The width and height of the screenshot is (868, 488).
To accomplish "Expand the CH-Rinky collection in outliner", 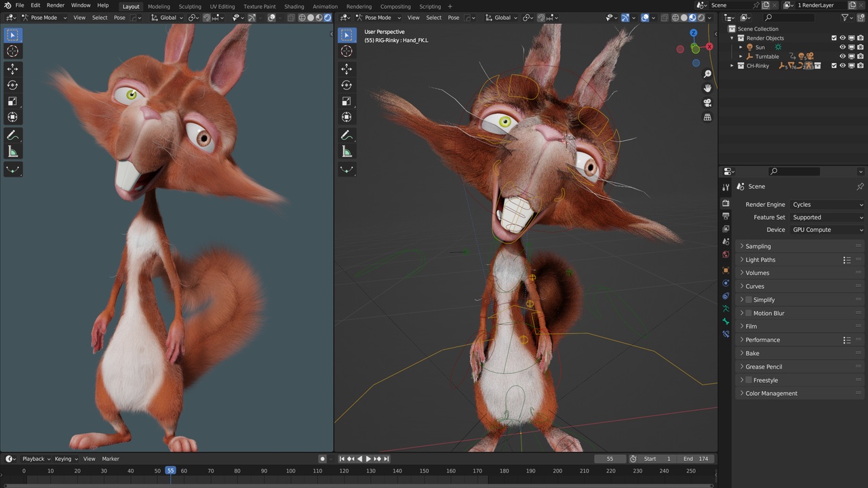I will pos(732,66).
